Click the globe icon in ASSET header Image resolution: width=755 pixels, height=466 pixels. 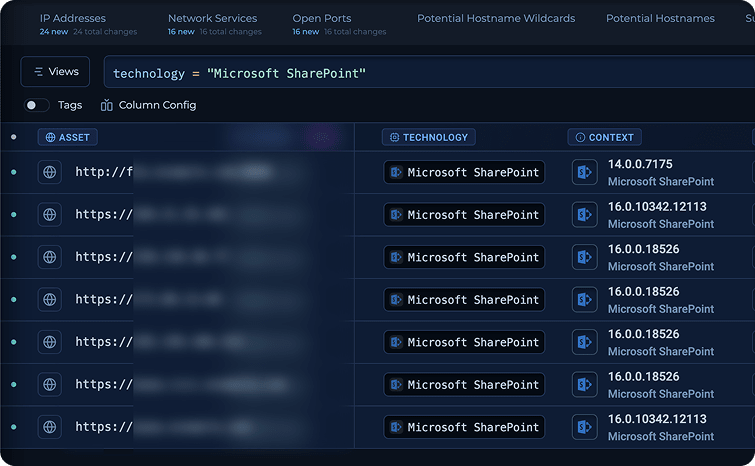point(51,138)
